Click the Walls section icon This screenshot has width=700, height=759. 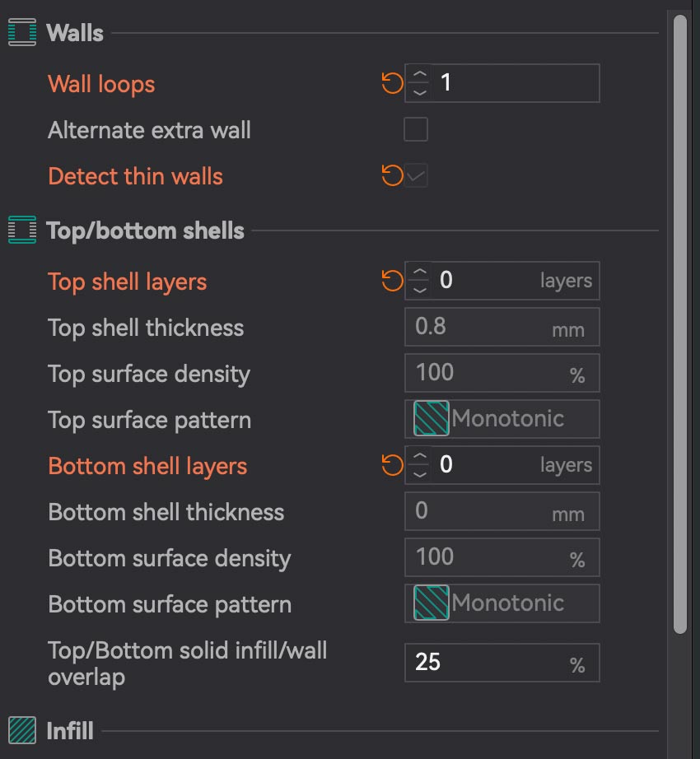point(22,33)
